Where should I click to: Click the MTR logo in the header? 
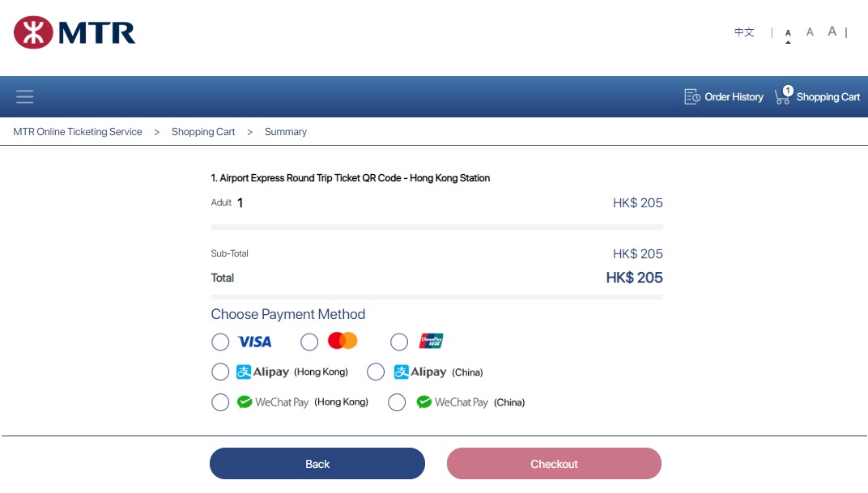(75, 32)
